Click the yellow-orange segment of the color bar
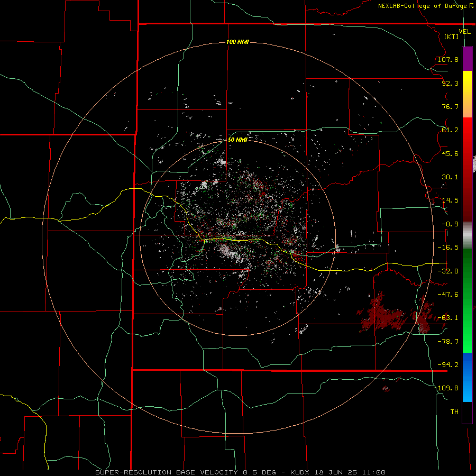This screenshot has width=476, height=476. 467,94
